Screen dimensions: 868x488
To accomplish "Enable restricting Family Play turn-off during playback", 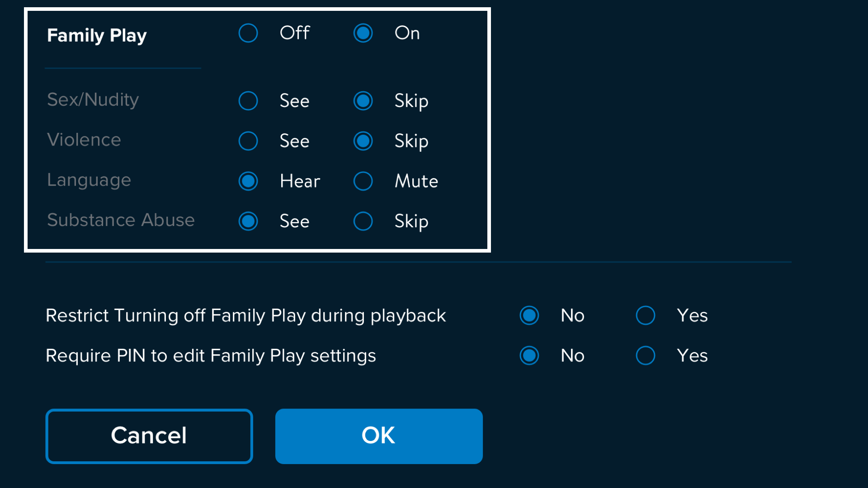I will [646, 315].
